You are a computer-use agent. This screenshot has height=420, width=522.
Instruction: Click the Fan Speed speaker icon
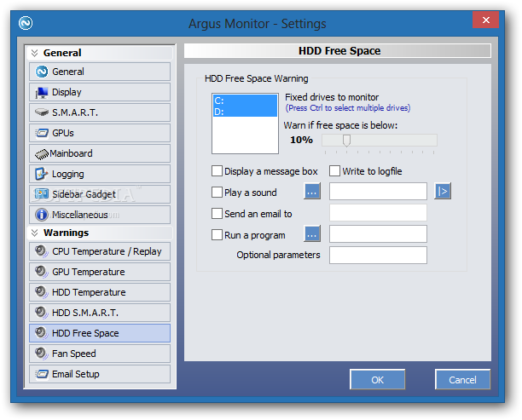[x=41, y=354]
